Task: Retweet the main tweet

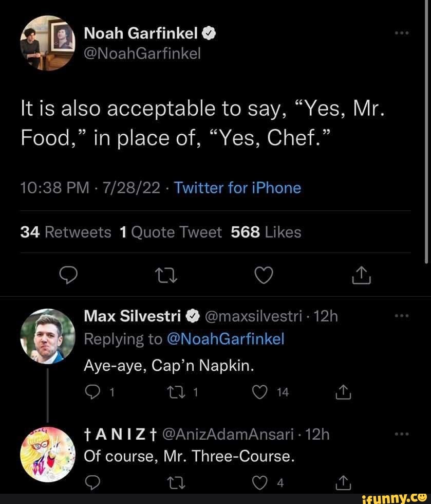Action: (166, 275)
